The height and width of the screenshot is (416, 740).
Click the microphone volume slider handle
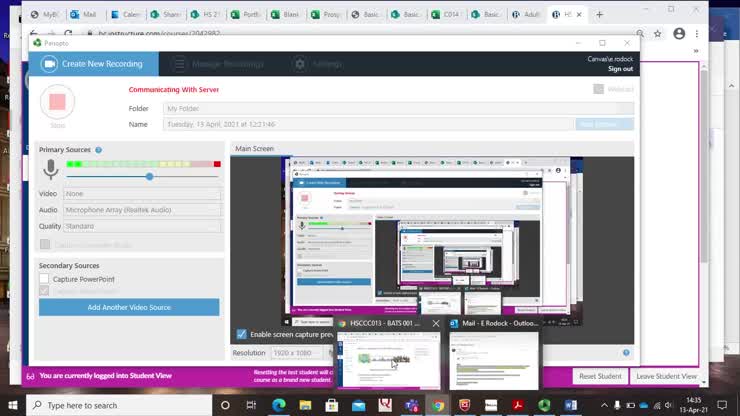pyautogui.click(x=149, y=176)
